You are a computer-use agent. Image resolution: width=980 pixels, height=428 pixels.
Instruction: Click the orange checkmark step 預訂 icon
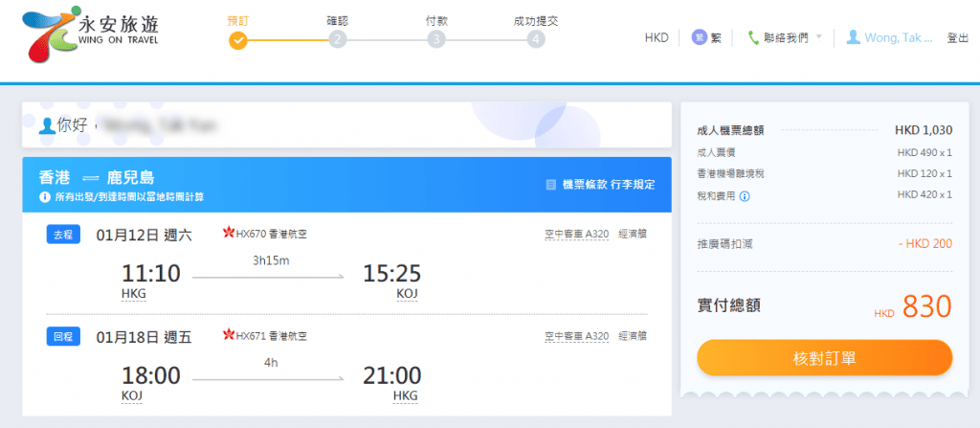pyautogui.click(x=238, y=39)
